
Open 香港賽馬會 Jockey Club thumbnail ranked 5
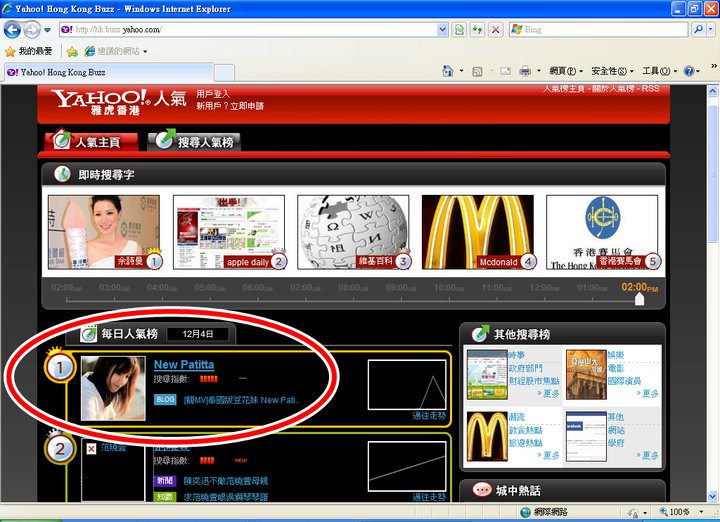click(x=602, y=232)
